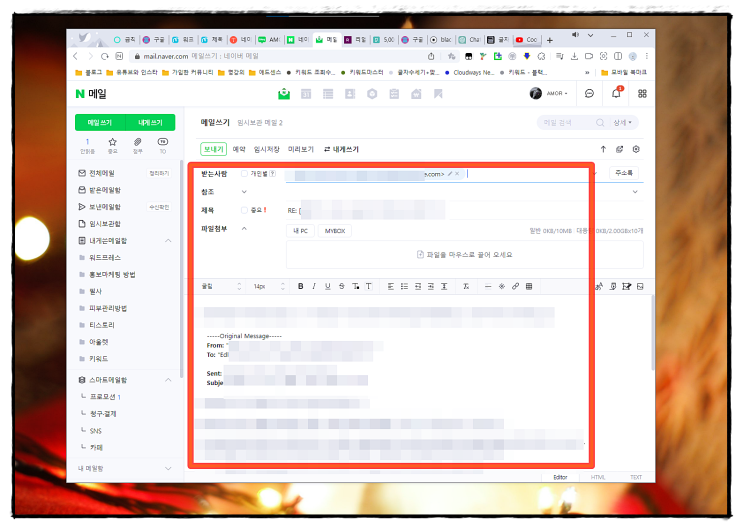Open the 예약 scheduled send option

point(239,149)
